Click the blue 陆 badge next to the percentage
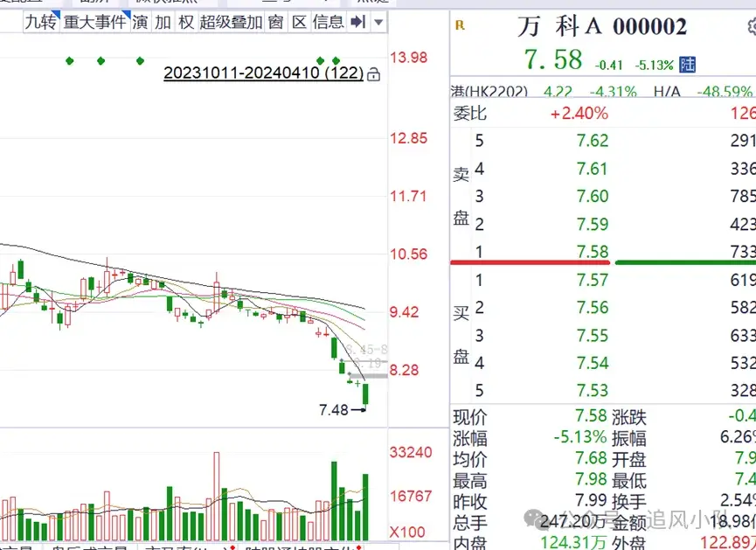This screenshot has width=756, height=550. (687, 65)
